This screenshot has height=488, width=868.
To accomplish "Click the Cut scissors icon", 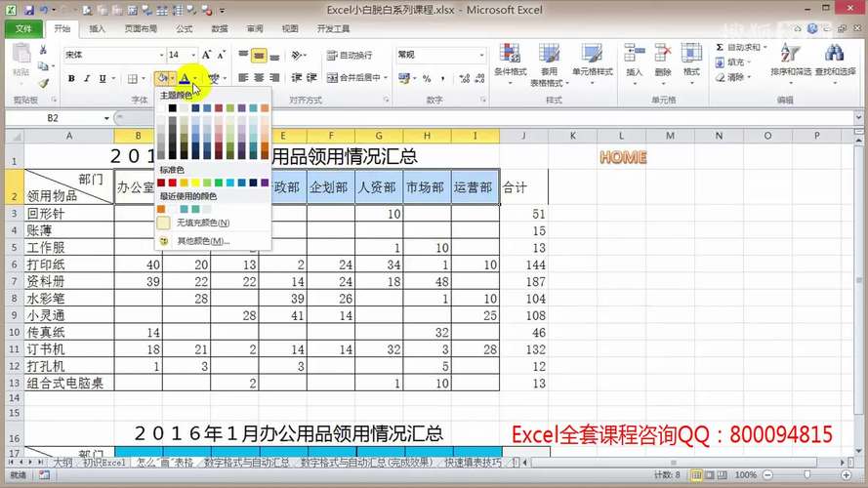I will point(43,50).
